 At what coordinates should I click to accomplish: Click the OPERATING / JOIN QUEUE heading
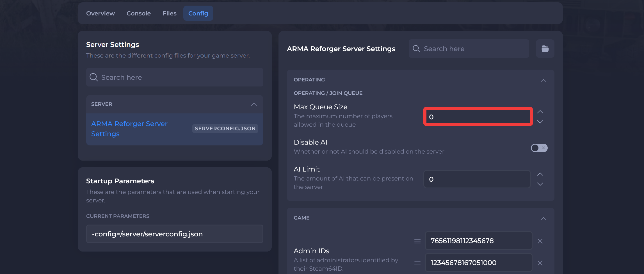[x=328, y=93]
